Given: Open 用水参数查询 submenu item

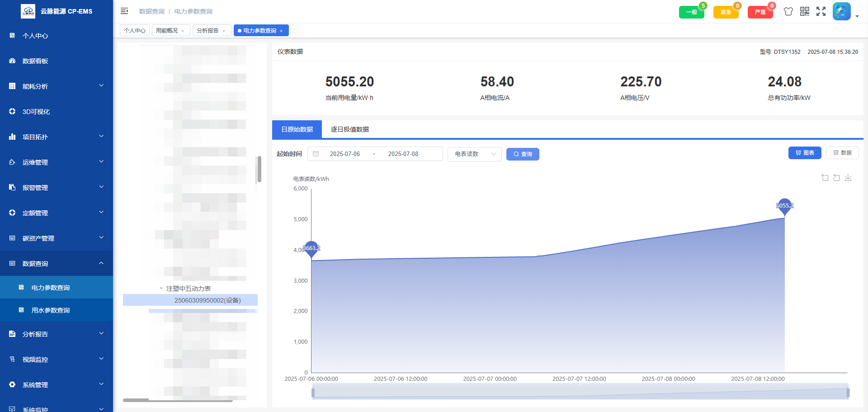Looking at the screenshot, I should [x=57, y=310].
